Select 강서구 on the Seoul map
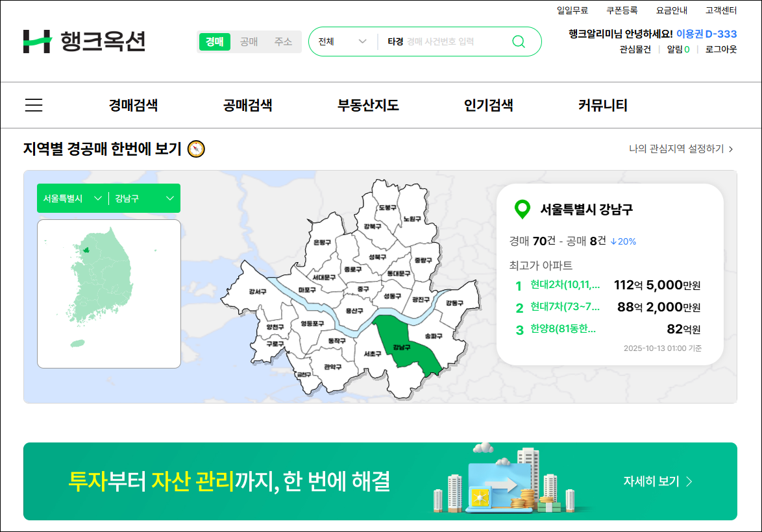Screen dimensions: 762x532 coord(258,291)
